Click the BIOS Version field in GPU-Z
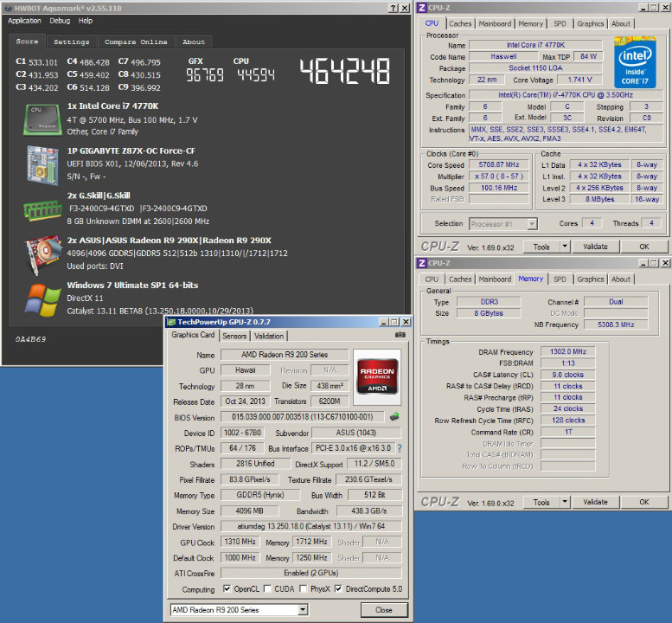 coord(303,417)
